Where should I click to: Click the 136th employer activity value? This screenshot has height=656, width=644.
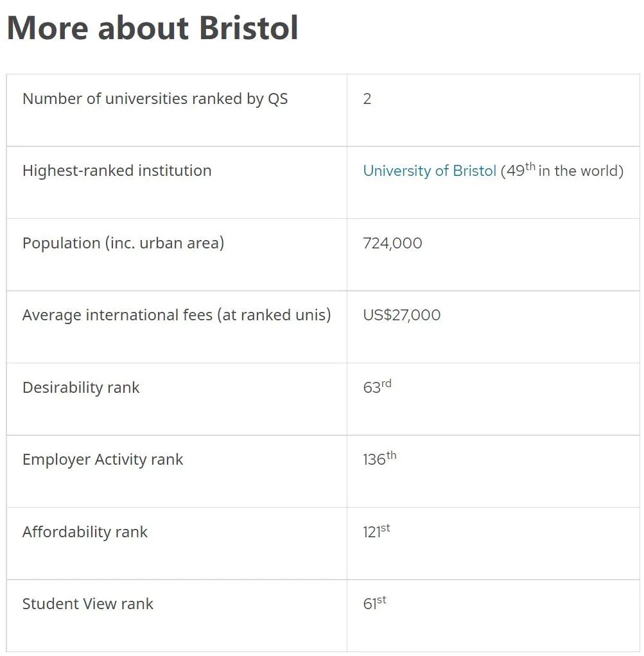coord(379,458)
